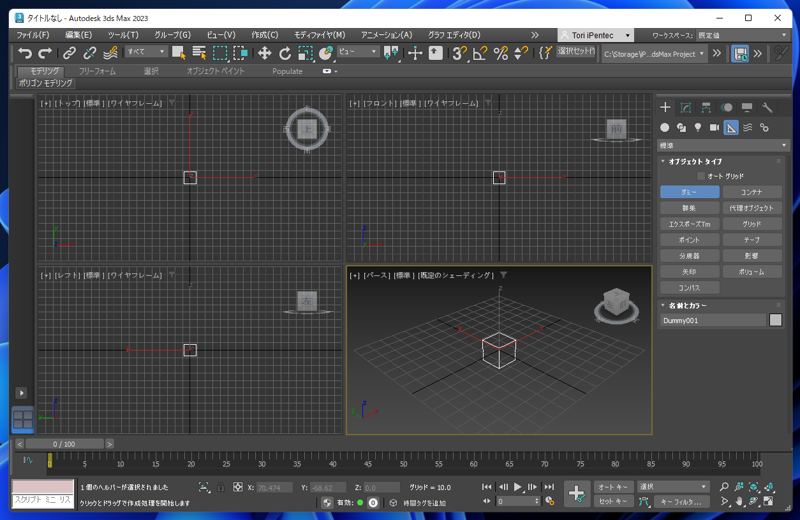Activate the Select and Scale tool
Screen dimensions: 800x520
(305, 53)
